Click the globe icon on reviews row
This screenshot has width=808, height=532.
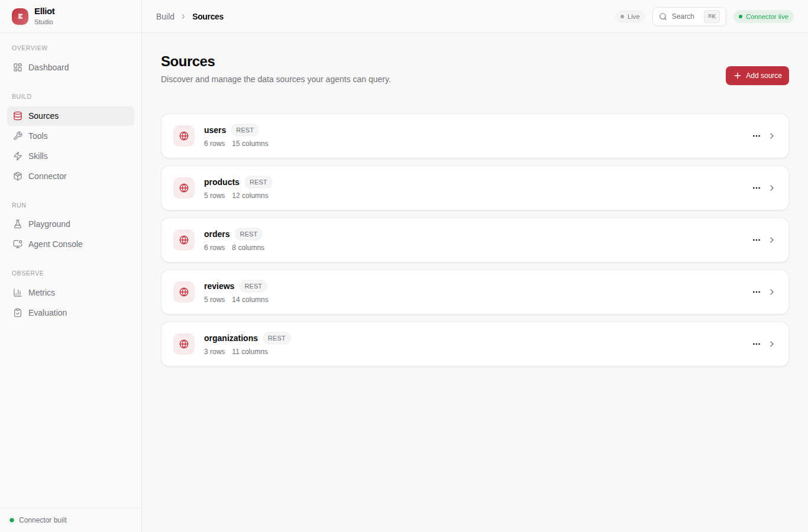pos(184,292)
